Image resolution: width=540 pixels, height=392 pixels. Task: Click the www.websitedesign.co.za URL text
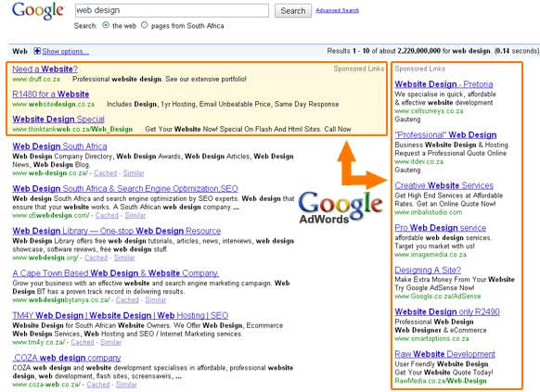point(54,104)
